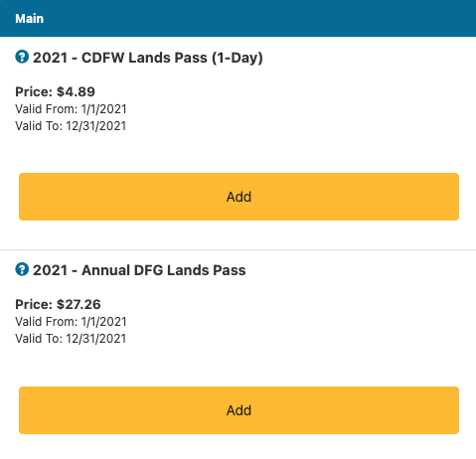476x459 pixels.
Task: Click the divider between the two passes
Action: [x=238, y=249]
